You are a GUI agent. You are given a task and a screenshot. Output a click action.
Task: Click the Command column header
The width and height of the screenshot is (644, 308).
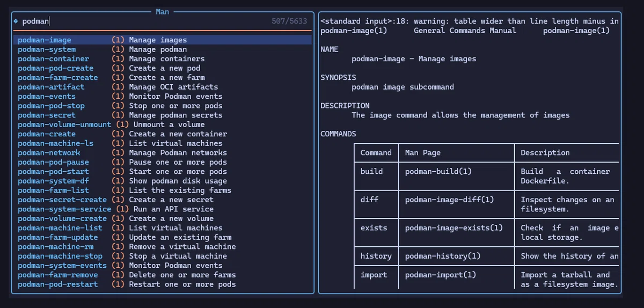click(x=376, y=152)
